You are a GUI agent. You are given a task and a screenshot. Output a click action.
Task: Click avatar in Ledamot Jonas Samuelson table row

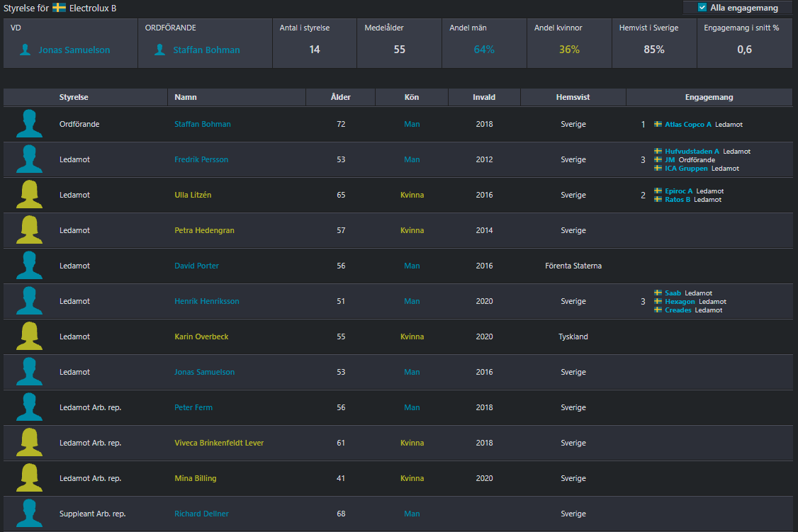coord(29,372)
